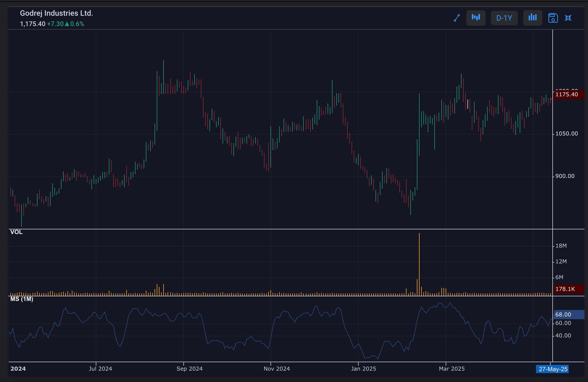Click the 0.6% percentage change value
Viewport: 588px width, 382px height.
click(x=77, y=24)
